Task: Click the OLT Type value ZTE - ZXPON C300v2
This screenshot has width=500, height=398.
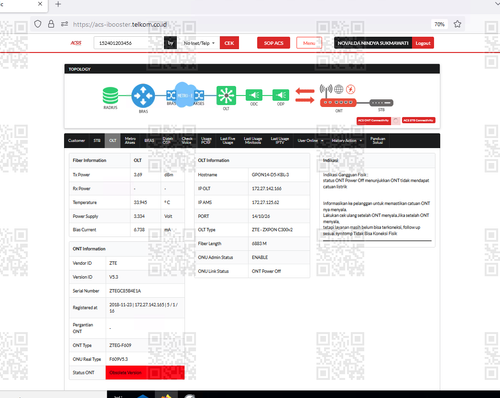Action: coord(272,230)
